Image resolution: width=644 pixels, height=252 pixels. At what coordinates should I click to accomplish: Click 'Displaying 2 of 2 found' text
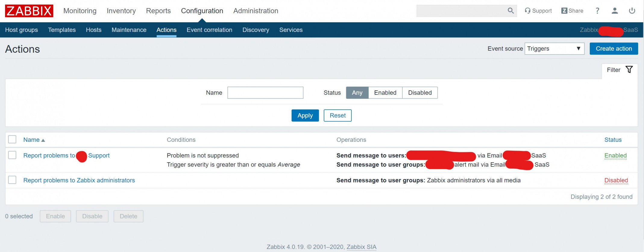click(x=602, y=197)
